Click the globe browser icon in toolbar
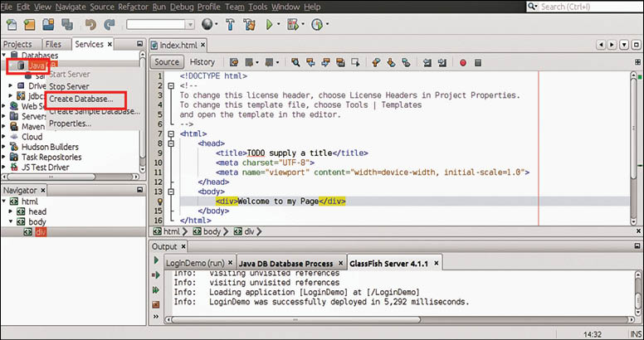Screen dimensions: 644x340 coord(205,25)
